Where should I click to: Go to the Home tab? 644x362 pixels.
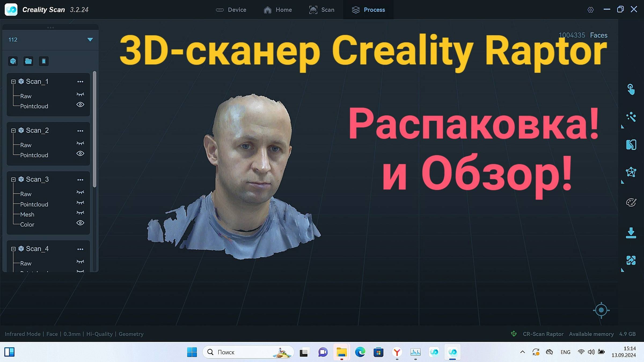click(278, 10)
